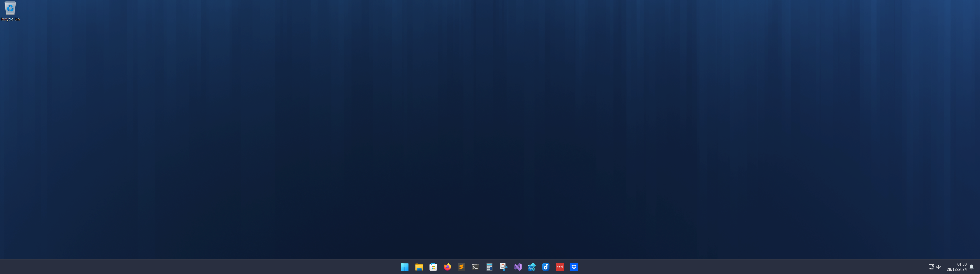Image resolution: width=980 pixels, height=274 pixels.
Task: Launch the LastPass password manager
Action: (x=560, y=267)
